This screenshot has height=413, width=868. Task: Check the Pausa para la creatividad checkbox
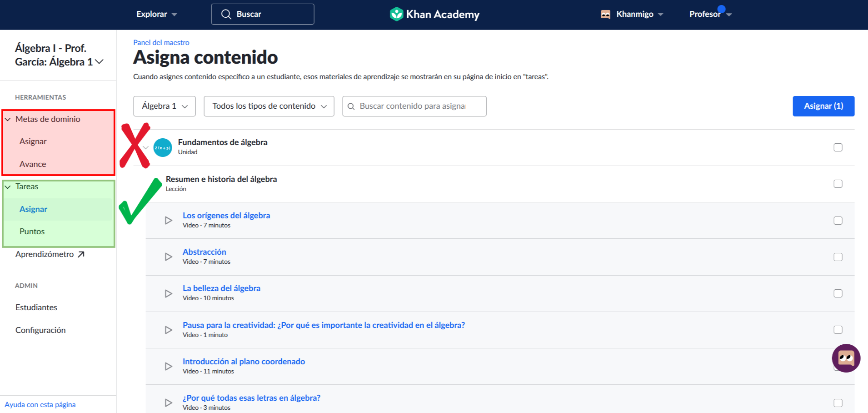click(x=838, y=330)
